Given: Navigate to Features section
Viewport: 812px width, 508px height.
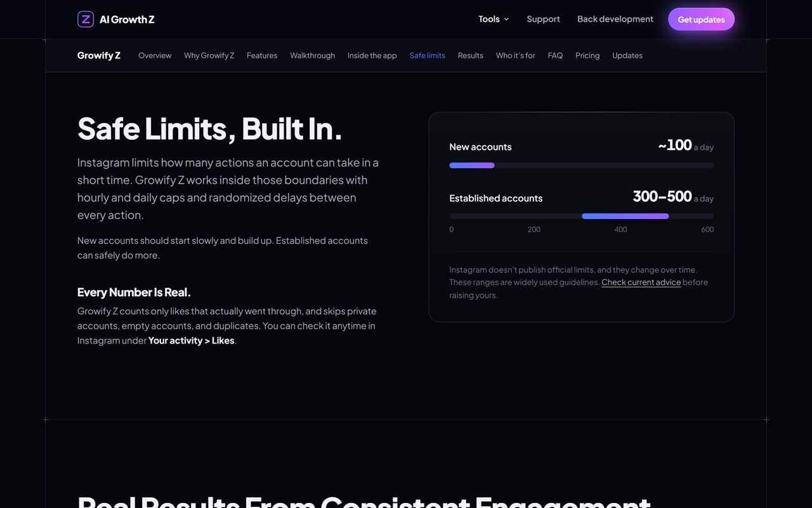Looking at the screenshot, I should (x=262, y=55).
